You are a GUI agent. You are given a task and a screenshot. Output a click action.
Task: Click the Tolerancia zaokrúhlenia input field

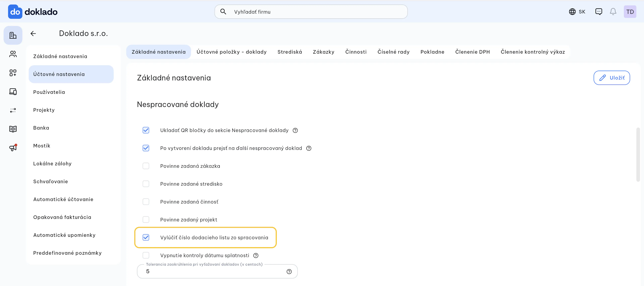[x=217, y=272]
